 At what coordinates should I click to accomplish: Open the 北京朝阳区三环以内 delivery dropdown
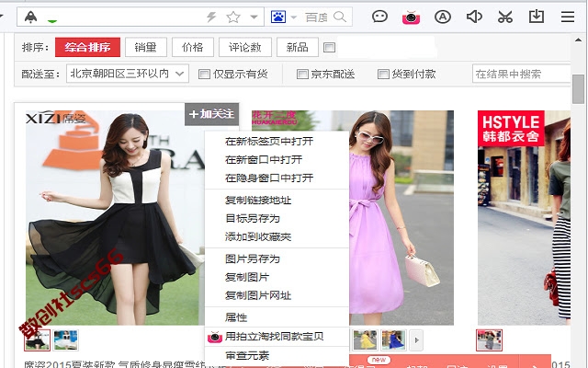(x=128, y=74)
